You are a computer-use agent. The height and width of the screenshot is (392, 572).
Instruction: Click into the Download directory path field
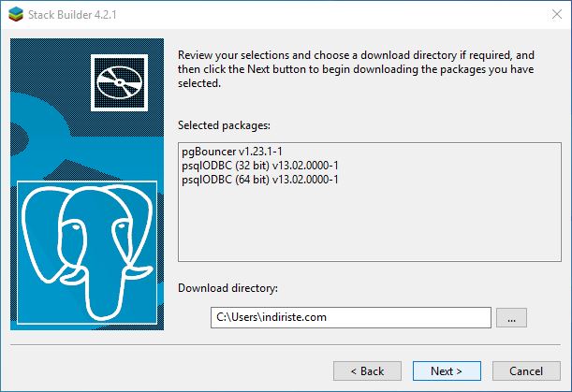pyautogui.click(x=351, y=317)
